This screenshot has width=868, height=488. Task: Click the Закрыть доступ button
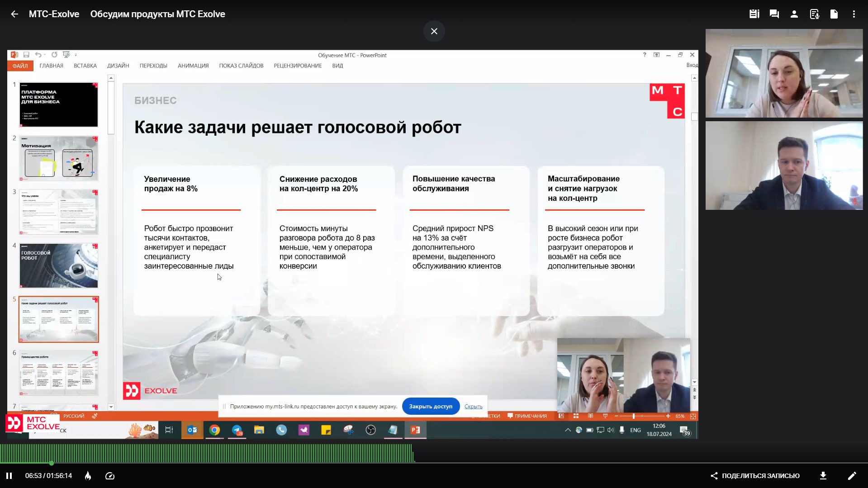(431, 406)
